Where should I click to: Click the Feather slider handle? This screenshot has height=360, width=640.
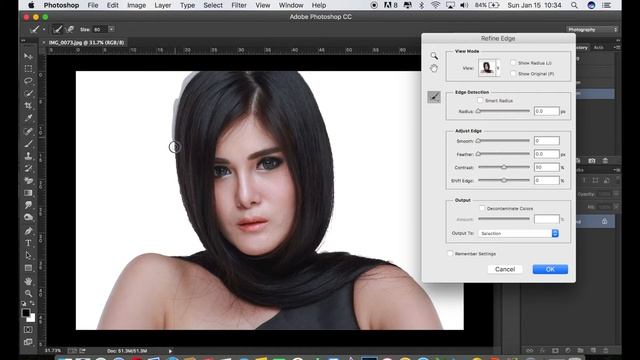coord(478,154)
